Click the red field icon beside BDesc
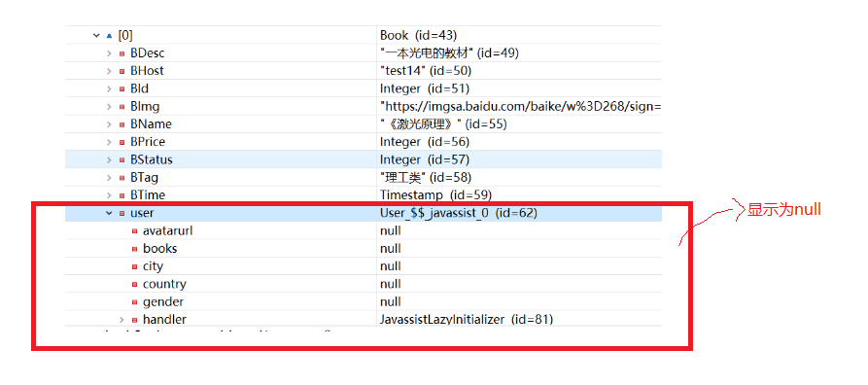The width and height of the screenshot is (868, 385). point(122,53)
